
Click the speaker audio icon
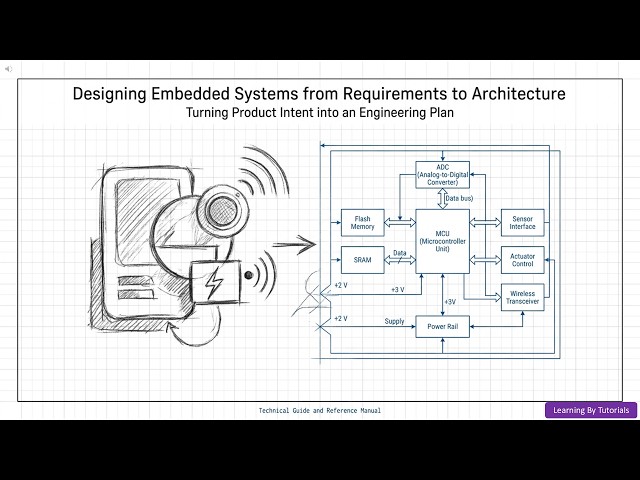click(x=9, y=69)
